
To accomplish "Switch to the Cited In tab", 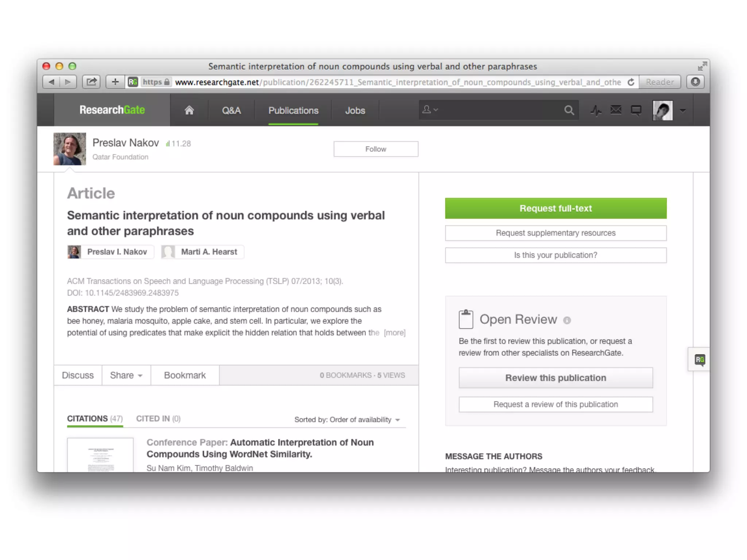I will 158,419.
